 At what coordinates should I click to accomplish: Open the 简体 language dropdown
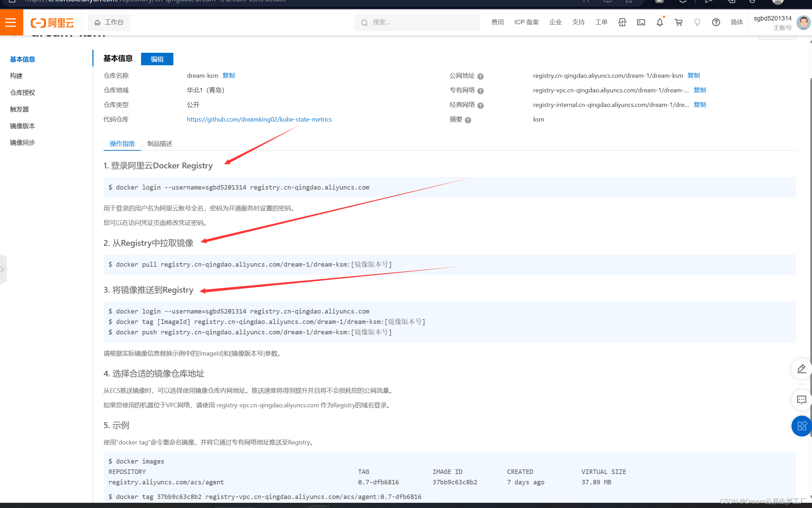tap(736, 23)
